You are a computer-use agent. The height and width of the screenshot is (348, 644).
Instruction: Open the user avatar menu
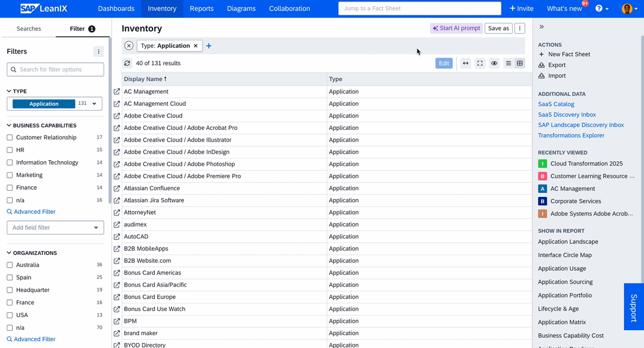(629, 8)
